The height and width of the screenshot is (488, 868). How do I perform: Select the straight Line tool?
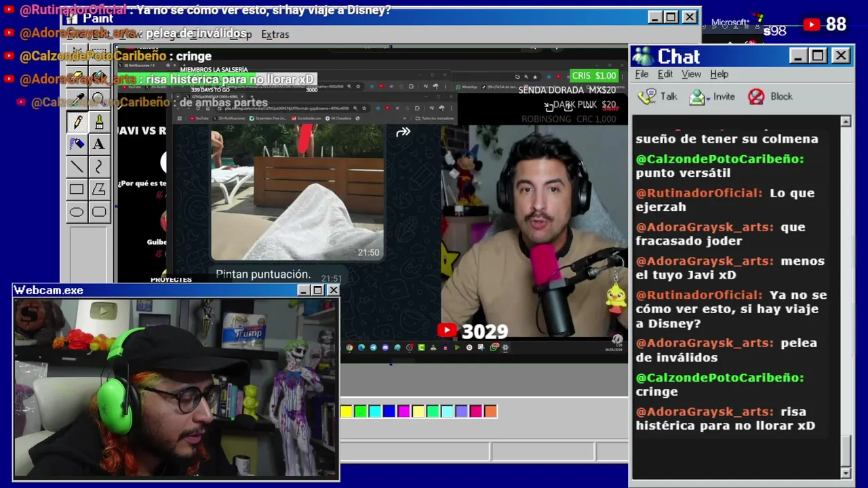pos(77,167)
